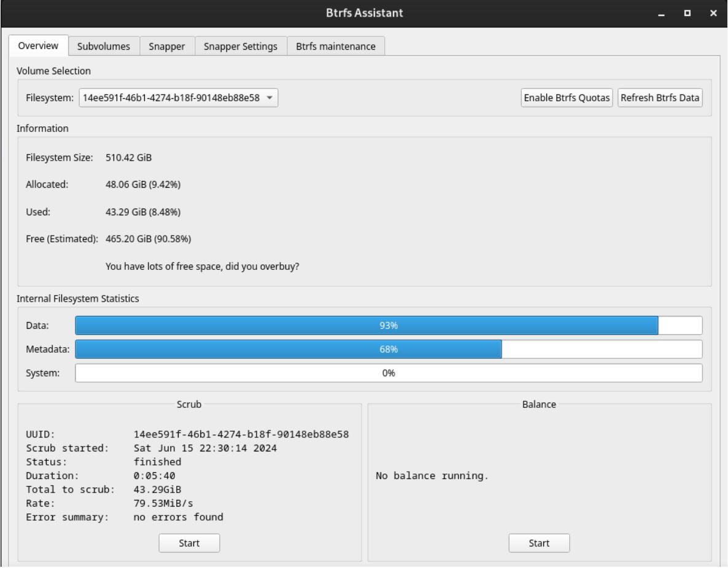Open the Btrfs maintenance tab
The width and height of the screenshot is (728, 568).
tap(336, 47)
